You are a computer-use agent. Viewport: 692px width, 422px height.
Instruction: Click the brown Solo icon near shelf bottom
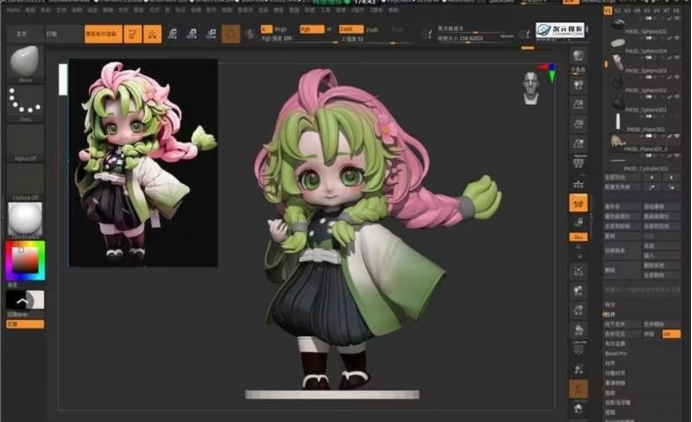click(x=578, y=389)
